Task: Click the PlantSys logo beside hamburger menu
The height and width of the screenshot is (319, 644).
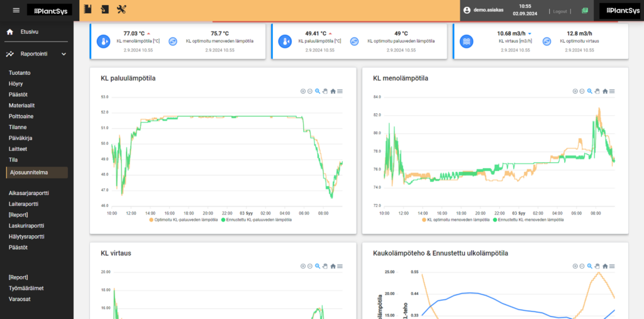Action: tap(50, 10)
